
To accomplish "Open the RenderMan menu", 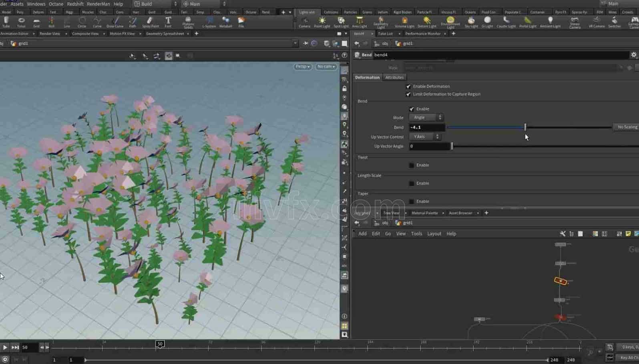I will [98, 4].
